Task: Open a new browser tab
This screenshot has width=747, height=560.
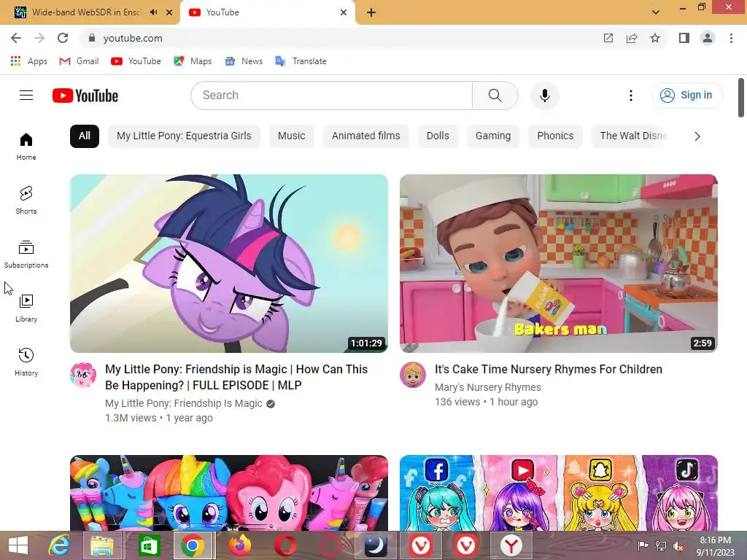Action: click(371, 12)
